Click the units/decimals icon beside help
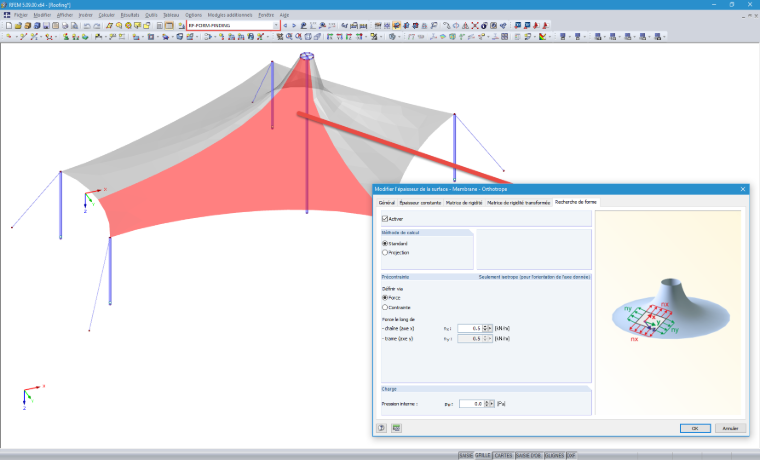Image resolution: width=760 pixels, height=460 pixels. (x=396, y=428)
